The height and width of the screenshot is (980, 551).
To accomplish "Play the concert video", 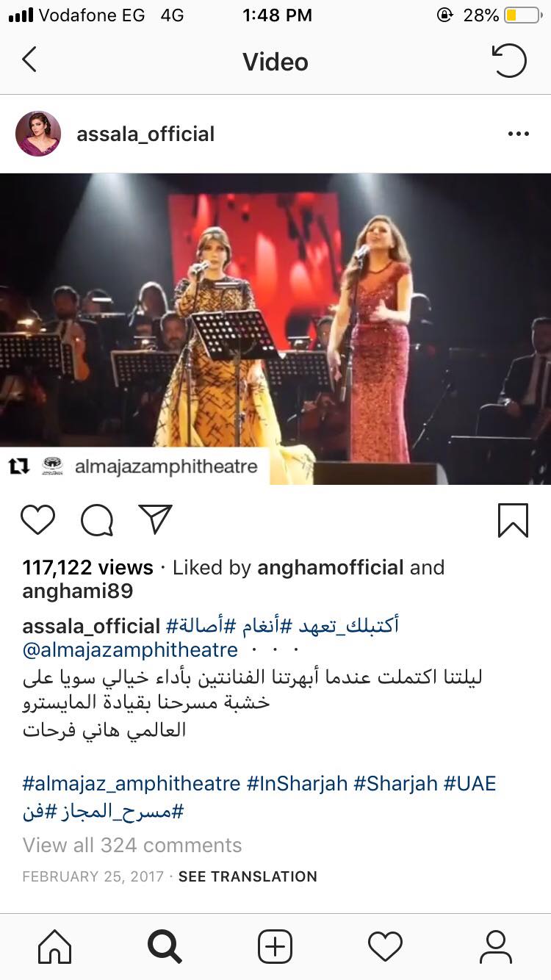I will pyautogui.click(x=275, y=329).
